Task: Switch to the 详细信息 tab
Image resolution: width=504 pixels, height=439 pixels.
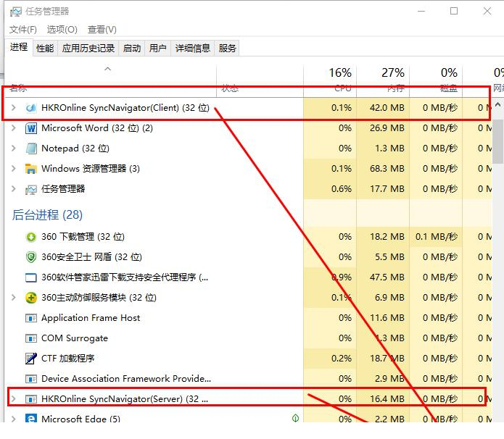Action: click(193, 48)
